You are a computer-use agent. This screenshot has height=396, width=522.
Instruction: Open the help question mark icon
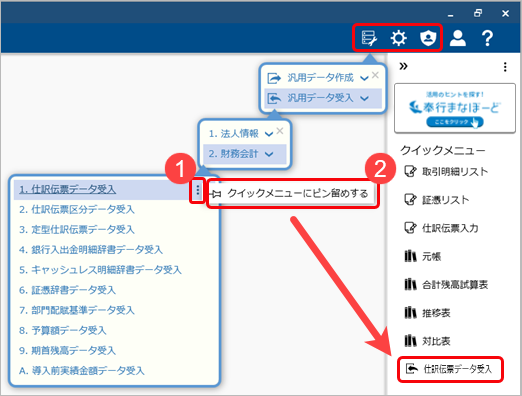click(487, 38)
